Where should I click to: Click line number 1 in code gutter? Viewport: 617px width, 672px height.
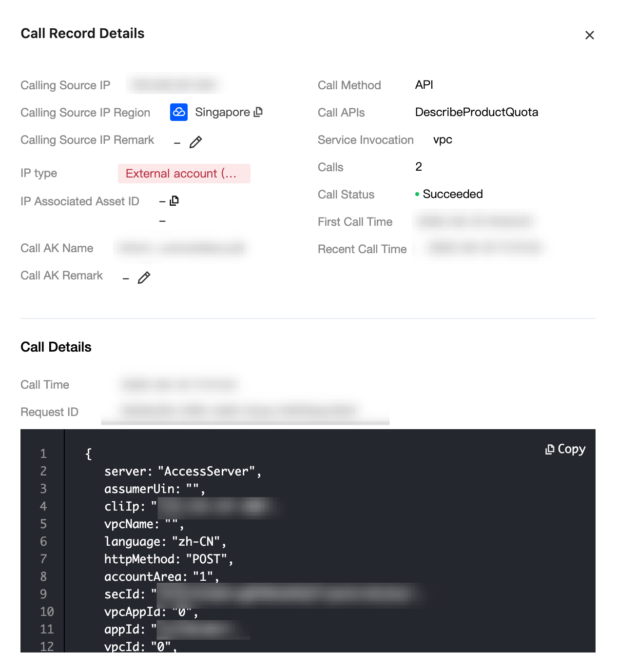tap(43, 454)
